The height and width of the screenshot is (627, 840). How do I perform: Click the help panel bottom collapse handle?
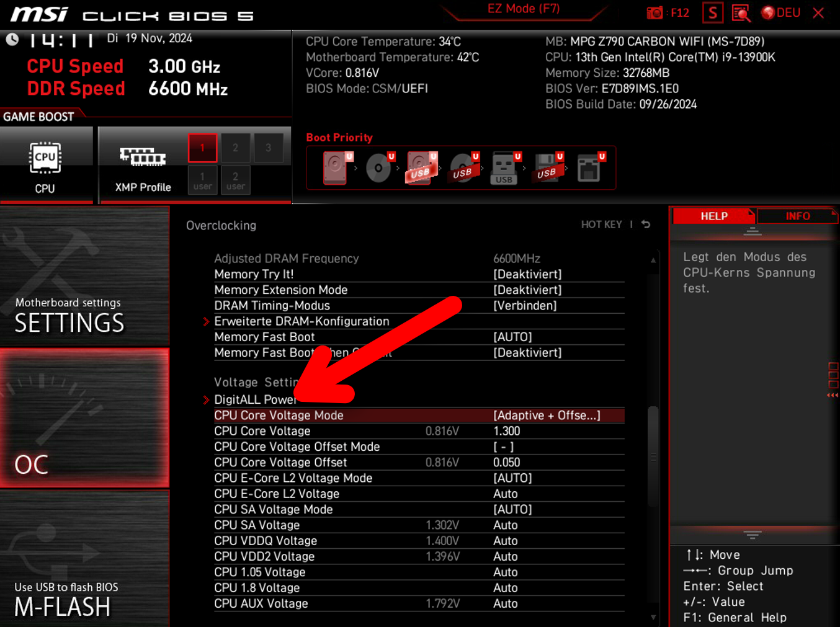pyautogui.click(x=753, y=535)
